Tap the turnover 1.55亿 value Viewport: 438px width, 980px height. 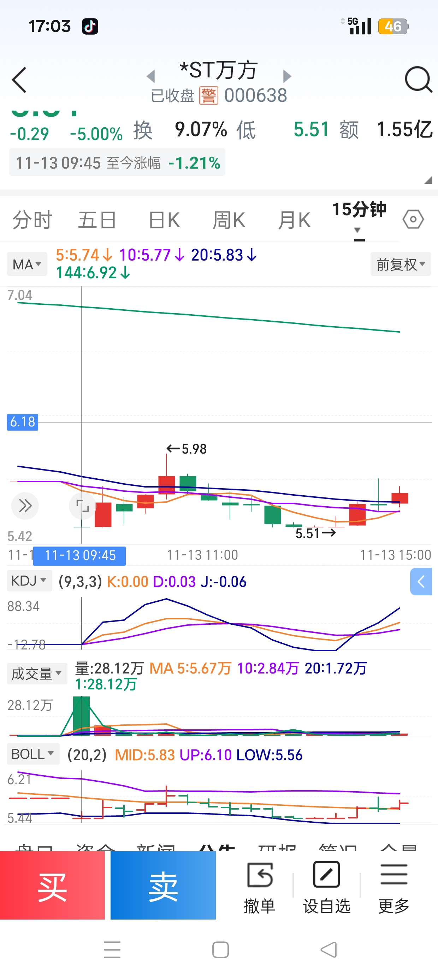click(x=404, y=129)
